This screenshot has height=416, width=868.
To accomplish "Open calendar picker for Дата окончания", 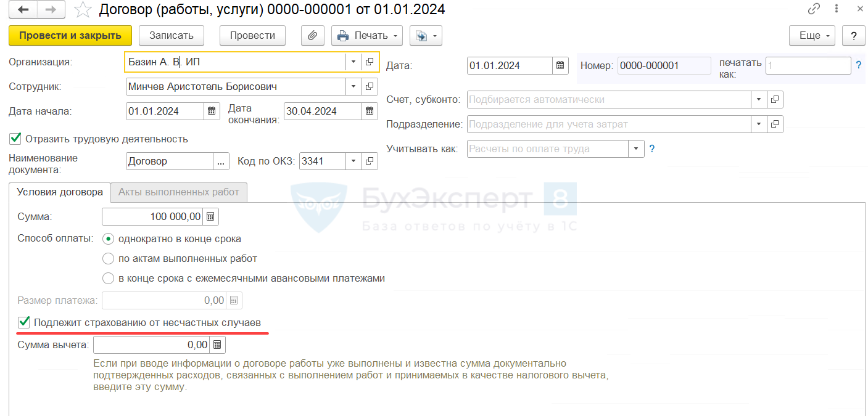I will (370, 112).
